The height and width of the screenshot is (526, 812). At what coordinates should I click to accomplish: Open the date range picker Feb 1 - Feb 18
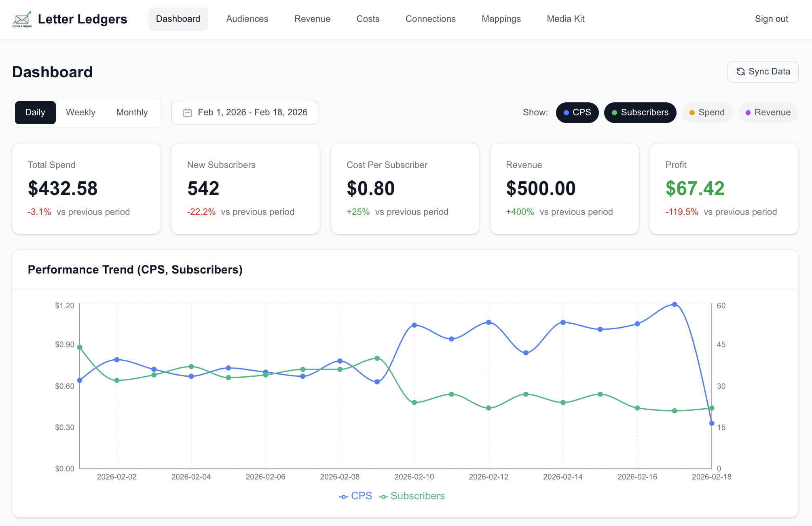[245, 112]
